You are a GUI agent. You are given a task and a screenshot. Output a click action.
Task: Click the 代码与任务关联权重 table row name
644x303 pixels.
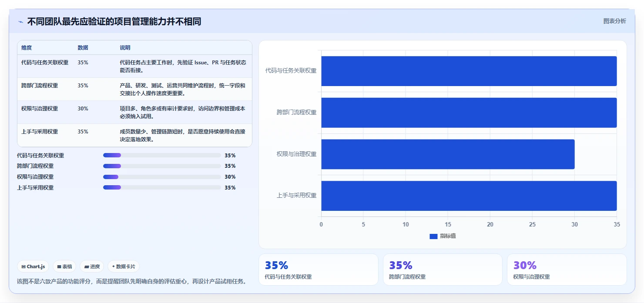(45, 63)
